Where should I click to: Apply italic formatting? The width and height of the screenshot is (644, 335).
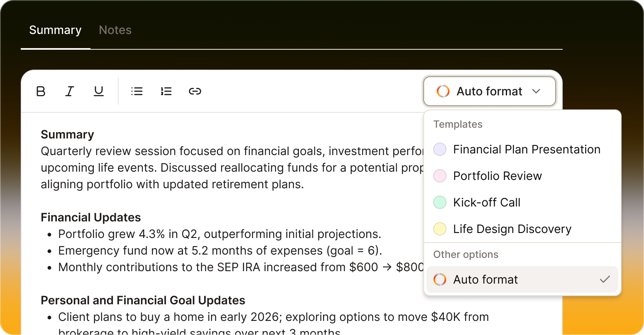(x=70, y=91)
